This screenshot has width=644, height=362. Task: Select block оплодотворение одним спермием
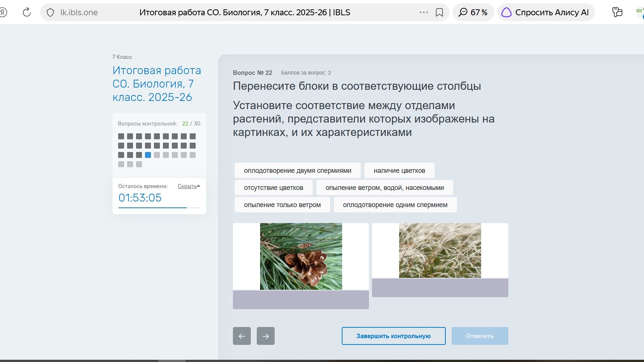[395, 205]
